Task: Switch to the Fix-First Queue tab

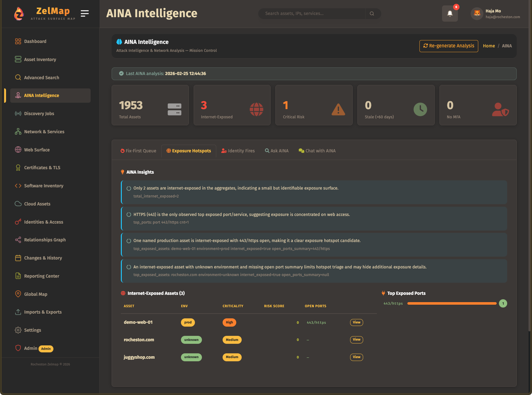Action: pyautogui.click(x=138, y=151)
